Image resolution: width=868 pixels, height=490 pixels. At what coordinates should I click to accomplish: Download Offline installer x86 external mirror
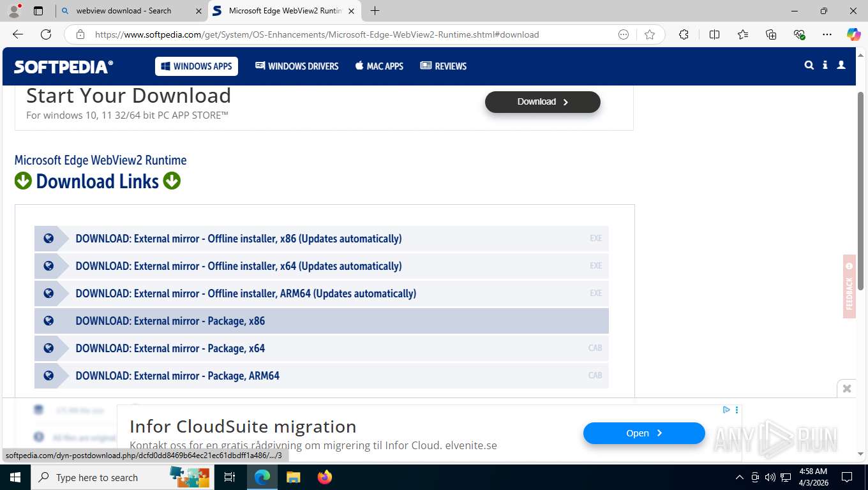(x=322, y=239)
